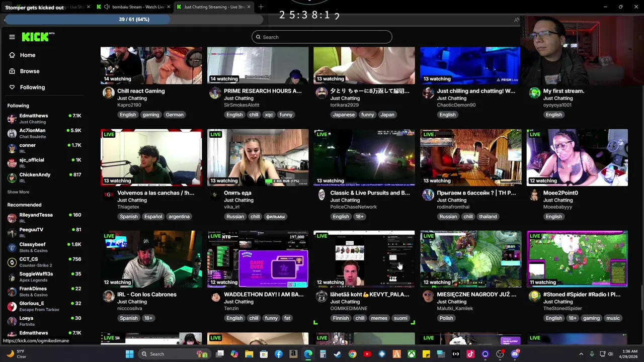Close the bombaiu Stream browser tab
Viewport: 644px width, 362px height.
point(168,7)
